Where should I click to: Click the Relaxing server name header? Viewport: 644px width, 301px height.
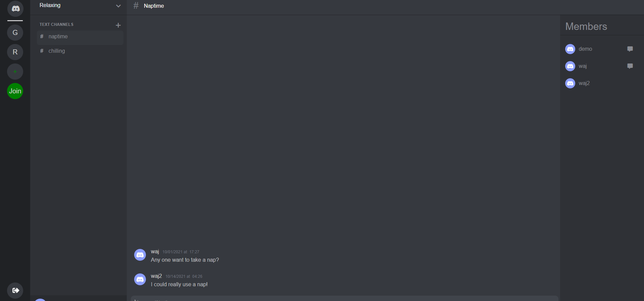pyautogui.click(x=50, y=5)
